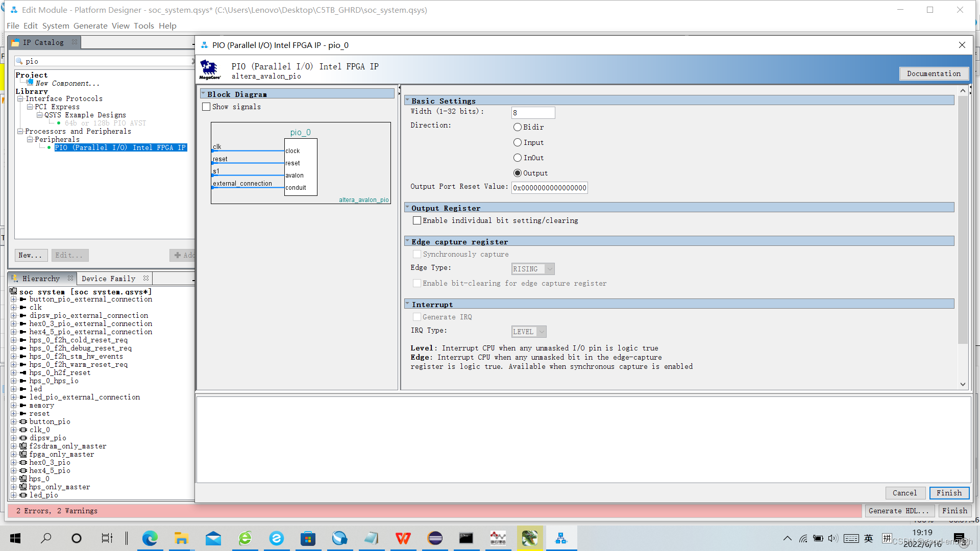Open Microsoft Edge from the taskbar
Screen dimensions: 980x551
pos(150,538)
